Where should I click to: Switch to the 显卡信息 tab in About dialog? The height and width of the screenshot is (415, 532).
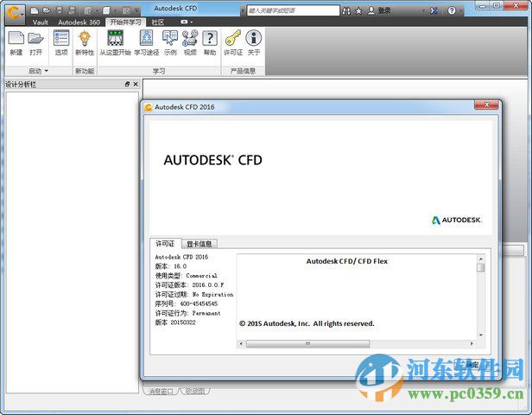[199, 244]
